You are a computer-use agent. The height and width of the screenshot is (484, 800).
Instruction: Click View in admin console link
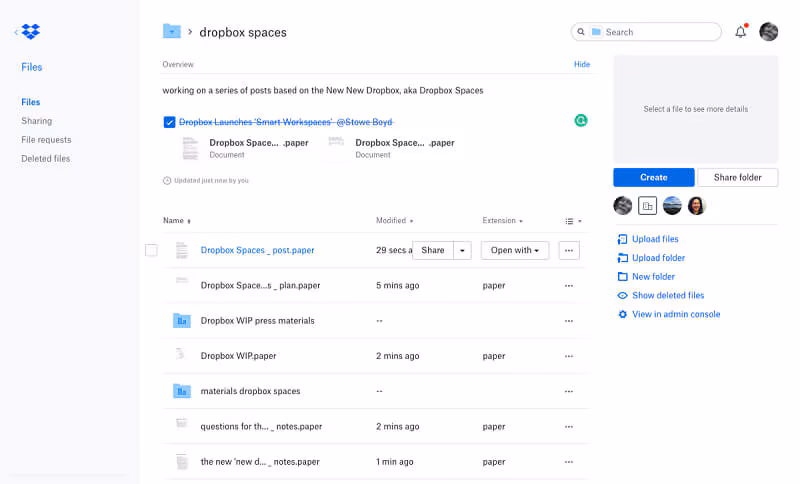(676, 314)
